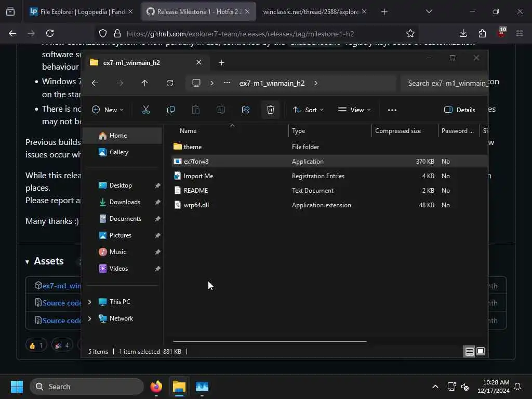Bookmark this page with the star icon
The height and width of the screenshot is (399, 532).
click(x=410, y=33)
